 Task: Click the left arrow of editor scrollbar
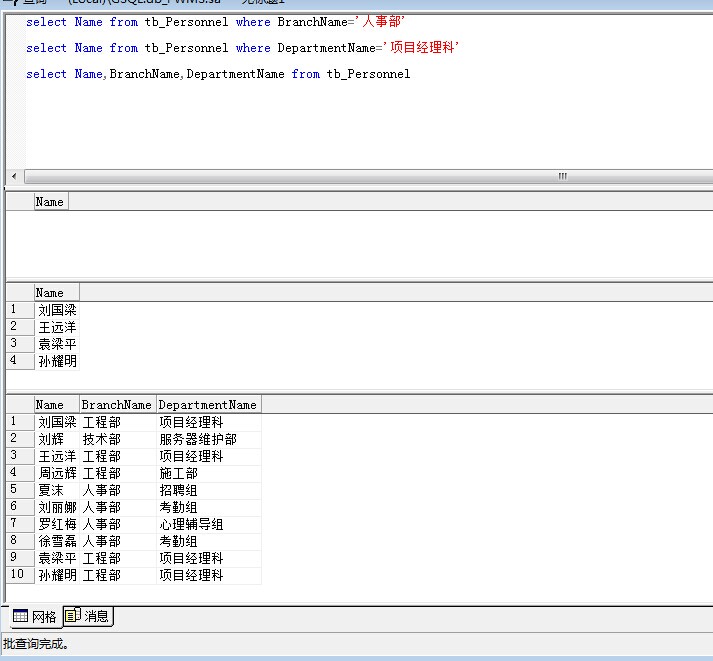(14, 176)
